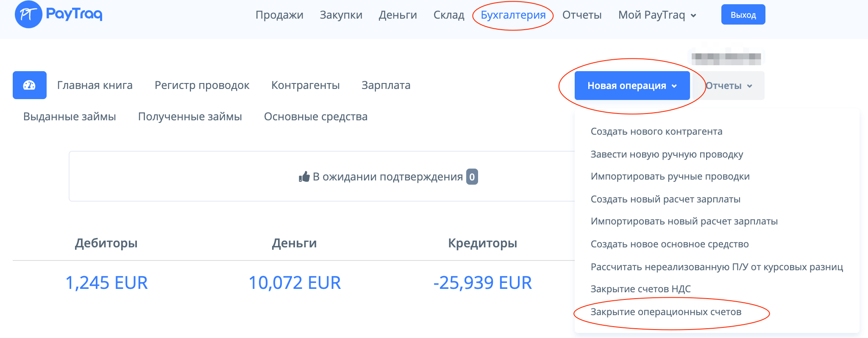Click the thumbs-up pending confirmation icon

[x=304, y=177]
